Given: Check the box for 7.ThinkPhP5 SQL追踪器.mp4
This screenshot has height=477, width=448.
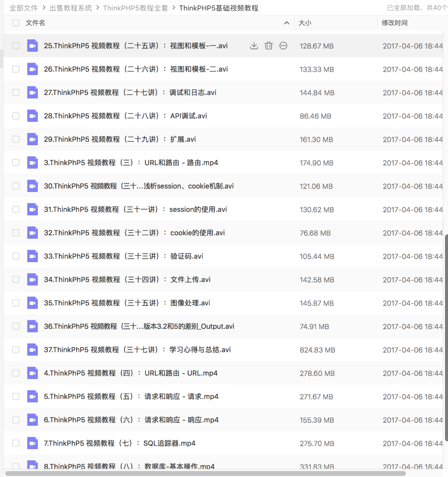Looking at the screenshot, I should tap(16, 443).
